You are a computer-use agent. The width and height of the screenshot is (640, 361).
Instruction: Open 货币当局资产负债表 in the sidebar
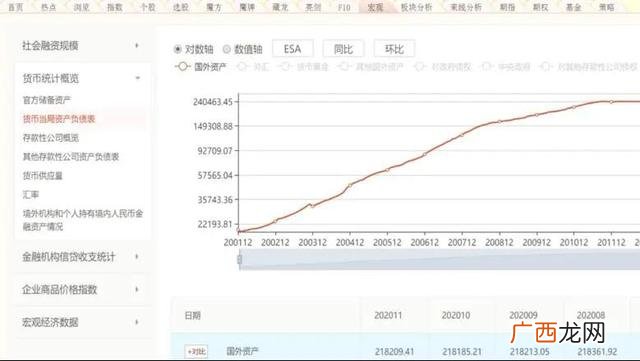[x=59, y=119]
